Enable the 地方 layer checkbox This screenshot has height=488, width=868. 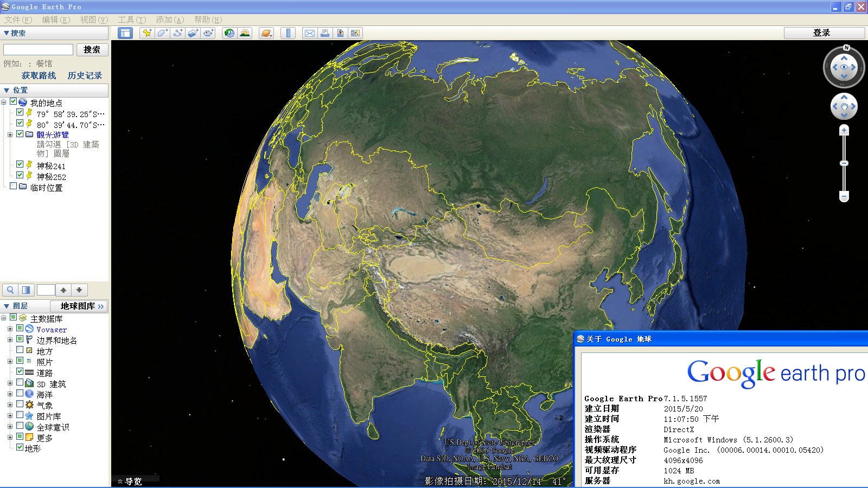coord(20,350)
